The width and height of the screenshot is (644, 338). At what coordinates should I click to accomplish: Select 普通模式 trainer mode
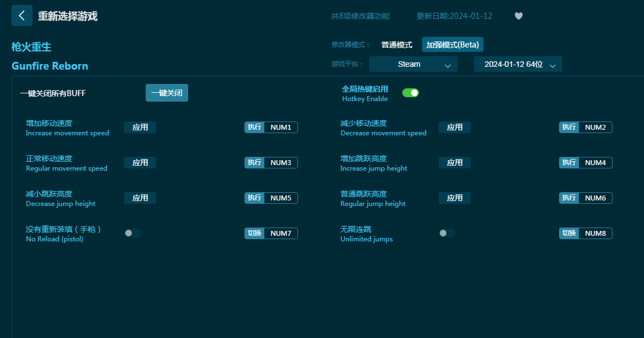coord(397,45)
